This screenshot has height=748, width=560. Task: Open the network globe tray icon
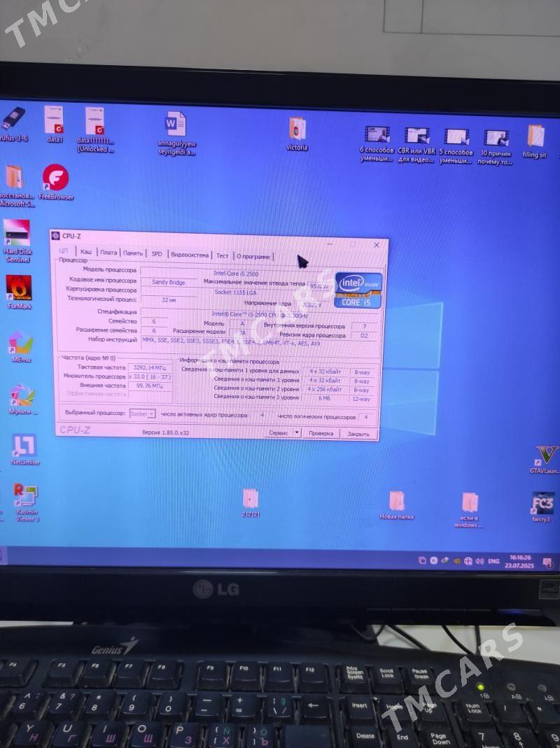468,561
